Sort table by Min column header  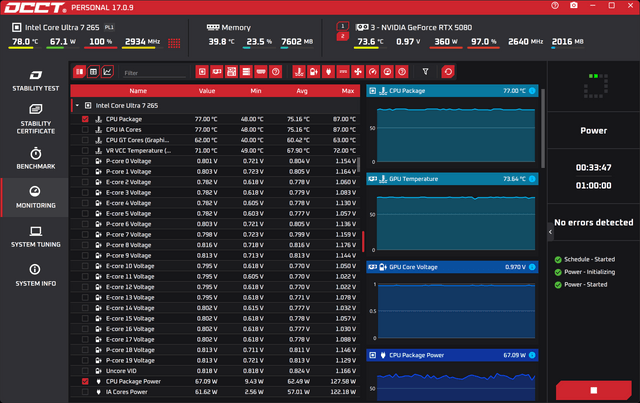coord(256,91)
